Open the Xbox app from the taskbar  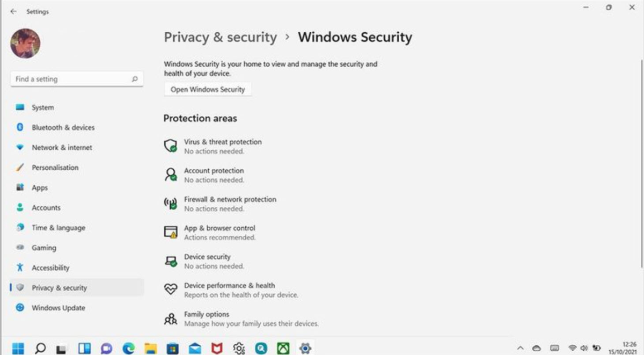[283, 347]
